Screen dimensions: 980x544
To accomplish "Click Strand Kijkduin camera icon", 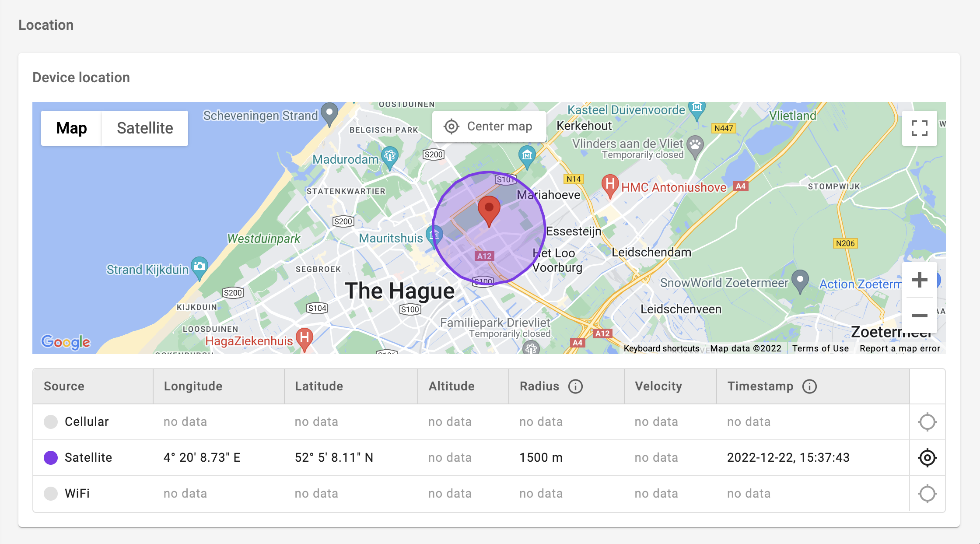I will [x=199, y=267].
